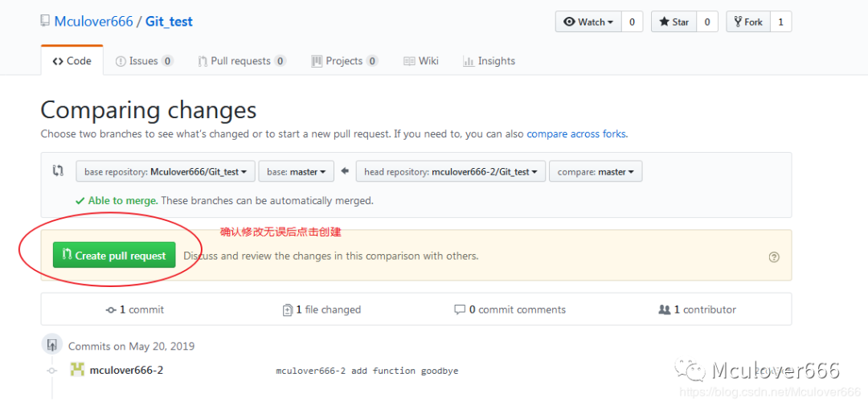This screenshot has height=406, width=868.
Task: Click the commit icon beside 1 commit
Action: click(111, 310)
